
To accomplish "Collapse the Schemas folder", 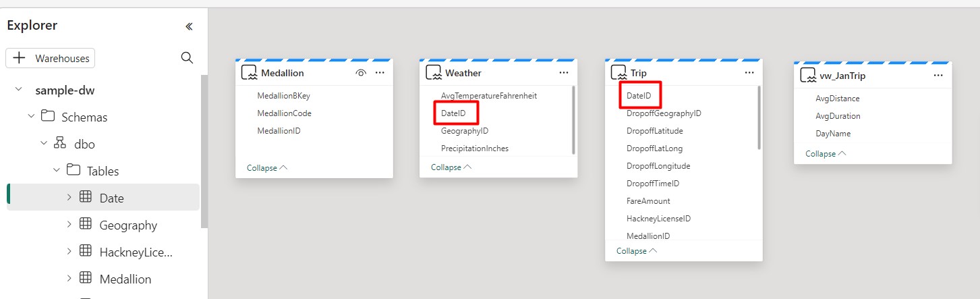I will pyautogui.click(x=31, y=116).
